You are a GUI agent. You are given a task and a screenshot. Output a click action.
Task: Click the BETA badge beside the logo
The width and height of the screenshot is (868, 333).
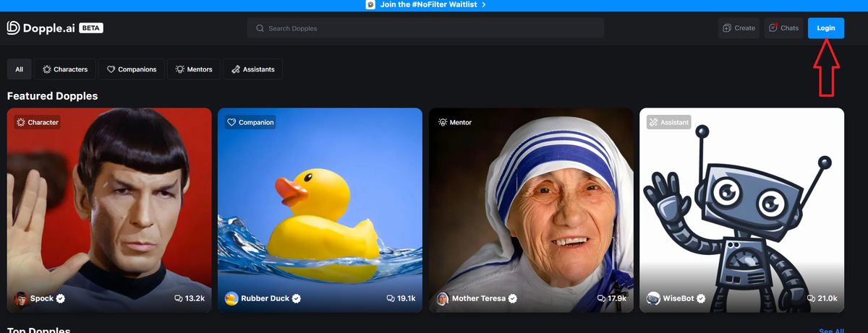click(x=91, y=28)
